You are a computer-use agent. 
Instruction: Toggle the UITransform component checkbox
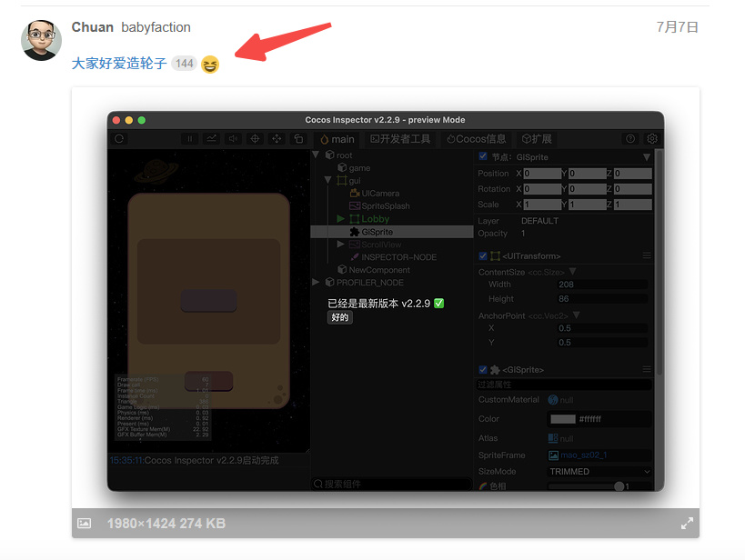point(483,256)
